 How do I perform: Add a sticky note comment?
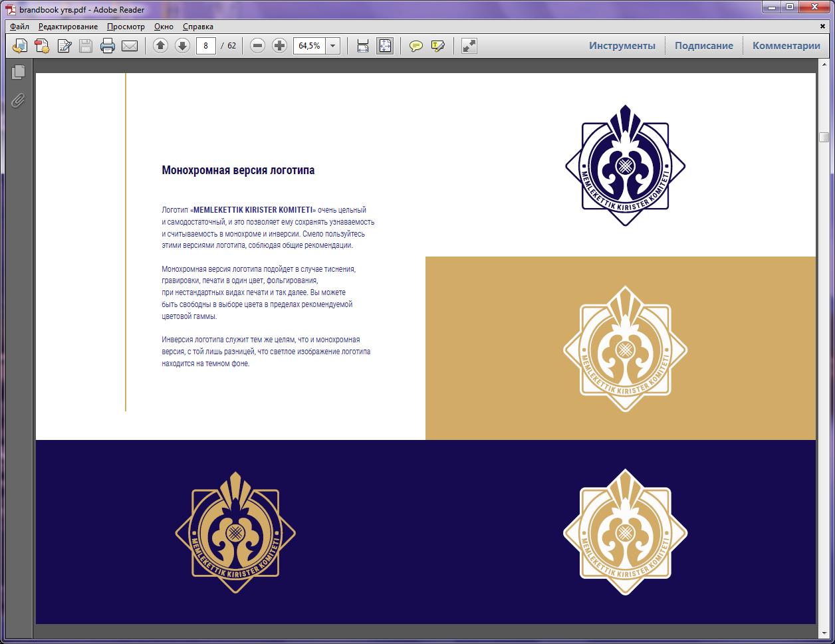point(416,46)
